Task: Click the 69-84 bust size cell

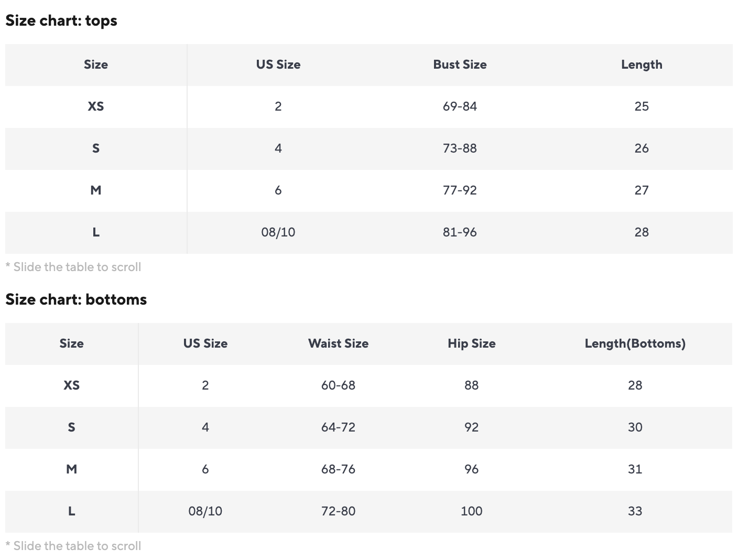Action: tap(460, 106)
